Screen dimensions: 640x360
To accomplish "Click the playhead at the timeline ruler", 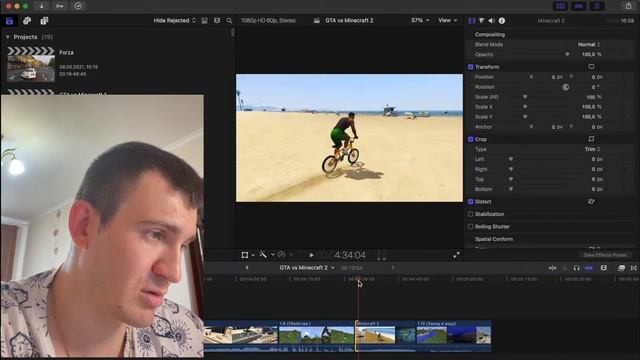I will click(x=358, y=279).
